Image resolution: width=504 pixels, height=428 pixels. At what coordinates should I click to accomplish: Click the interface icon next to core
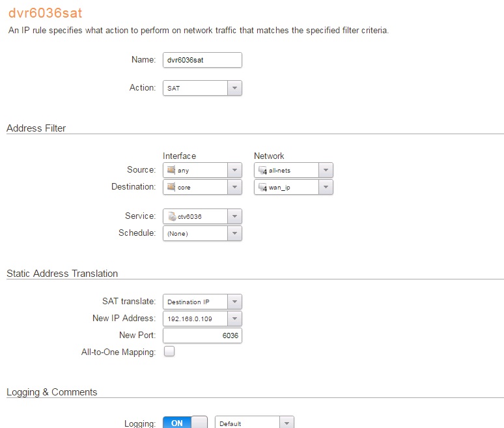(x=171, y=186)
